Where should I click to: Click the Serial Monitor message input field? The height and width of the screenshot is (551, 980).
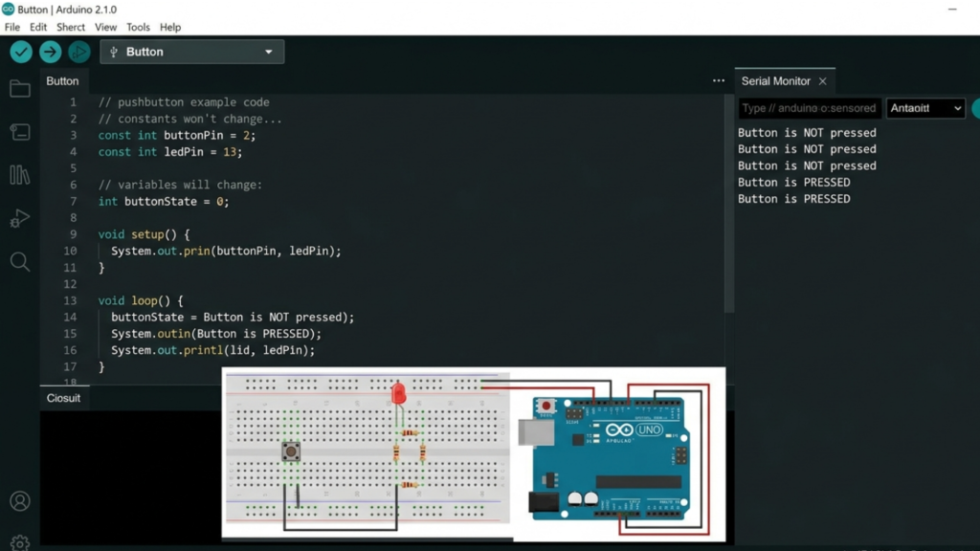(809, 108)
